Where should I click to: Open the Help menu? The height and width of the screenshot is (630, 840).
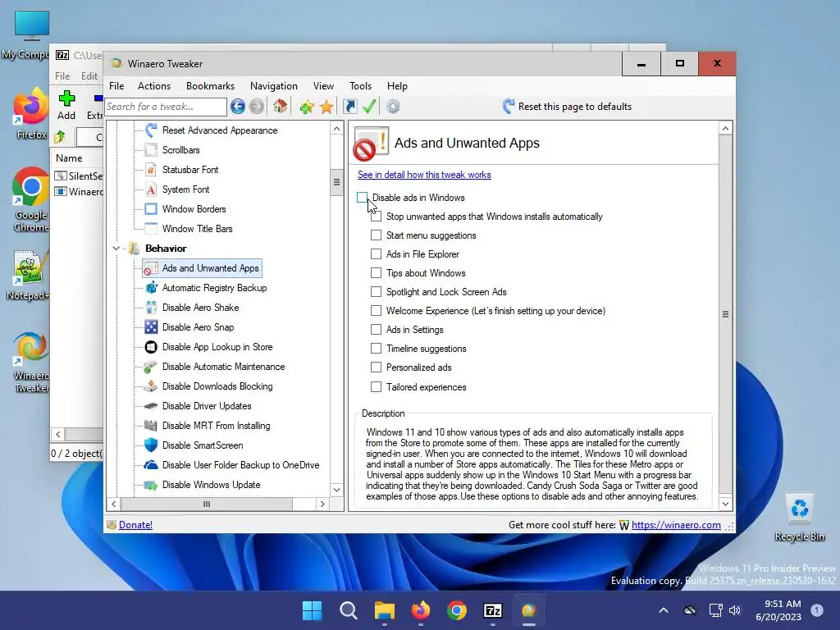coord(398,85)
